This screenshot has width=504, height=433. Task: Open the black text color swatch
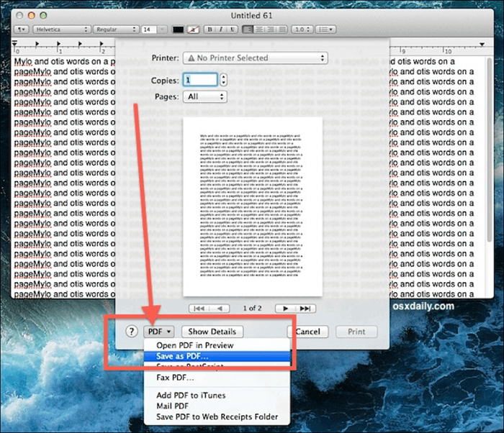[x=179, y=29]
